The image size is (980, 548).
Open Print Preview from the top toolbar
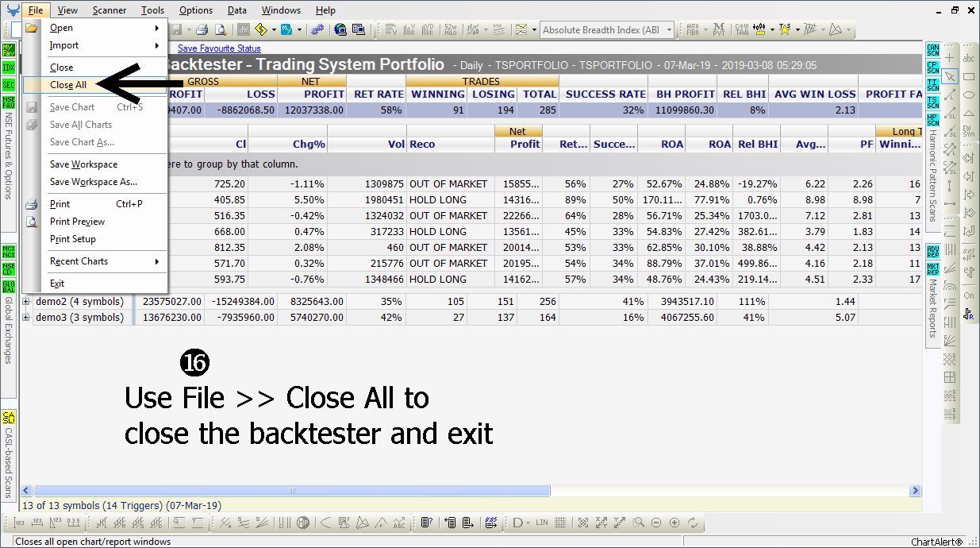point(220,29)
